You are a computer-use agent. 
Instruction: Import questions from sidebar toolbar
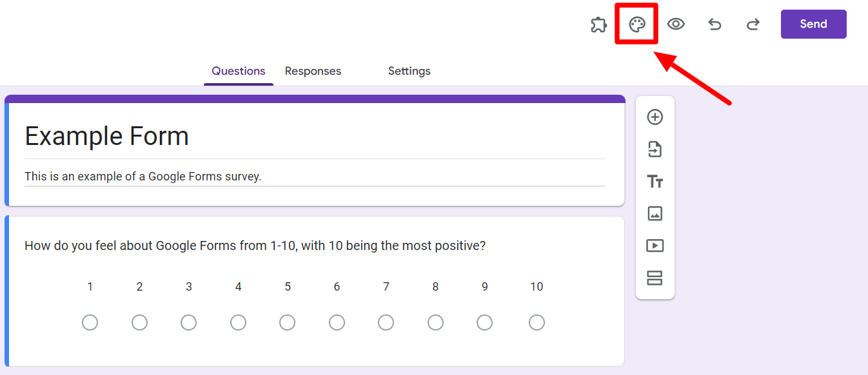coord(655,149)
